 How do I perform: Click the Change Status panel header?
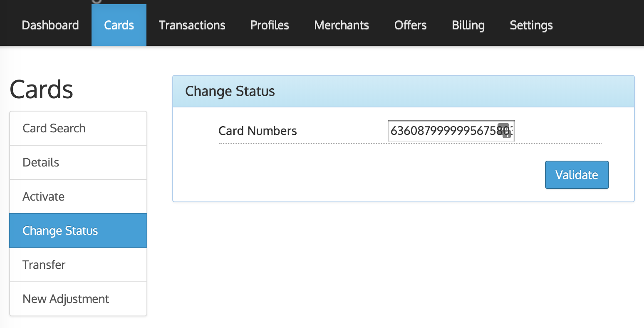230,91
